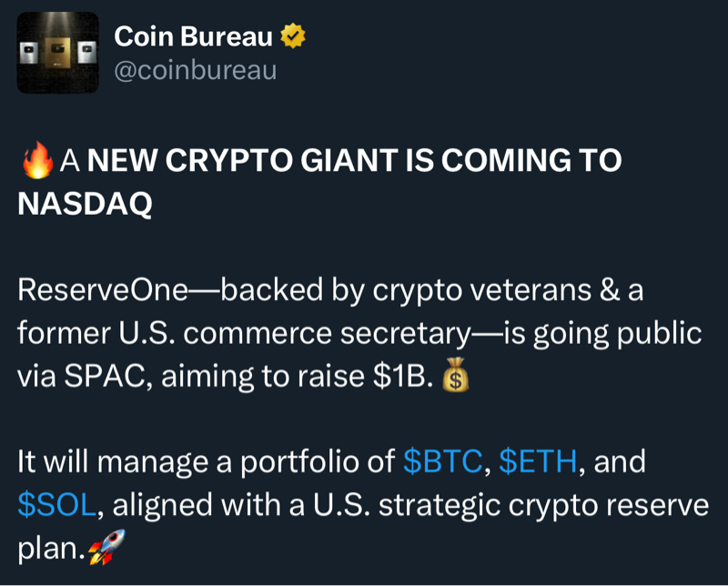Click the bold word 'NASDAQ'
728x586 pixels.
pos(85,203)
